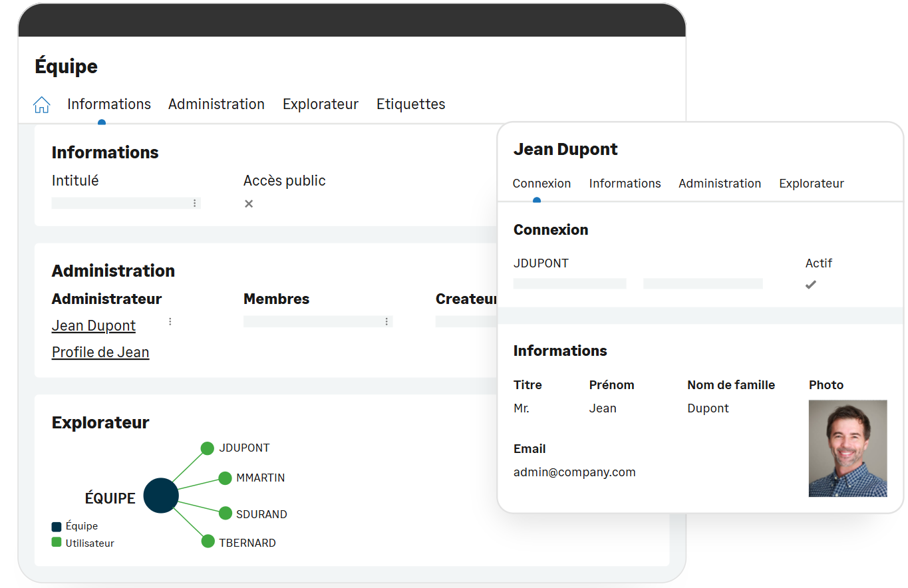Follow the Profile de Jean link

tap(100, 353)
